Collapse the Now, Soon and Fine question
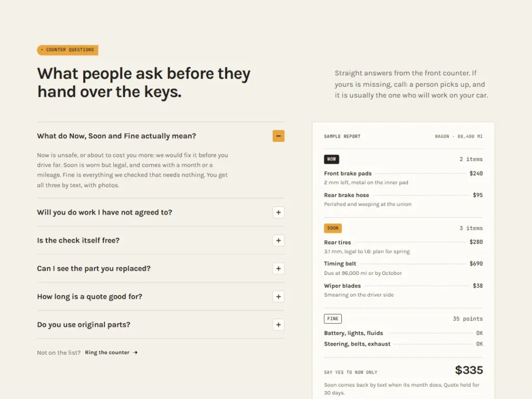 (278, 136)
